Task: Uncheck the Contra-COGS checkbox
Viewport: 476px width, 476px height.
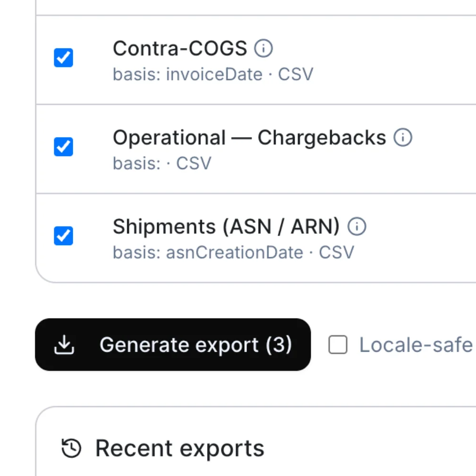Action: pyautogui.click(x=63, y=58)
